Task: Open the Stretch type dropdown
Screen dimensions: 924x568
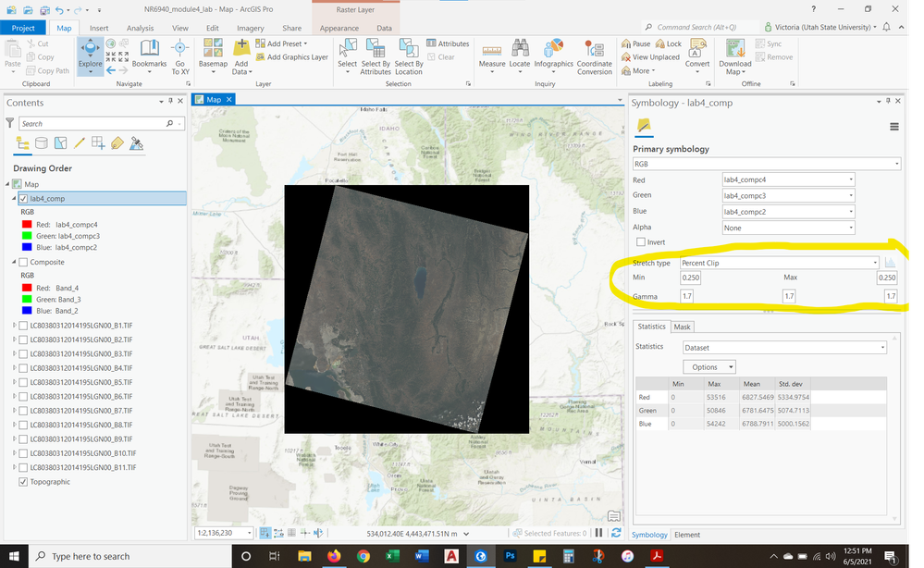Action: [x=779, y=263]
